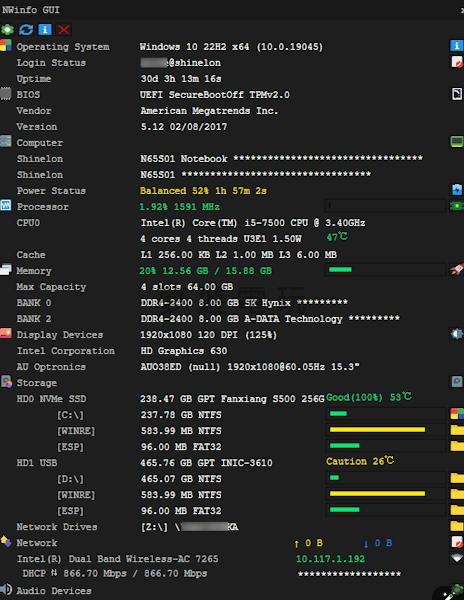Click the HD0 WINRE yellow usage bar
Screen dimensions: 464x600
pyautogui.click(x=386, y=430)
